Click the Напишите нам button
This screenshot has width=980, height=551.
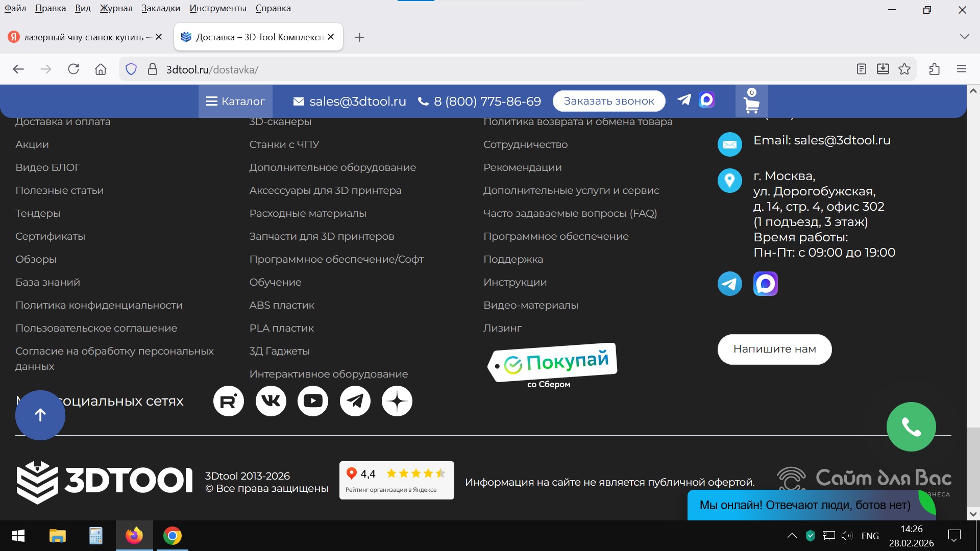click(774, 349)
